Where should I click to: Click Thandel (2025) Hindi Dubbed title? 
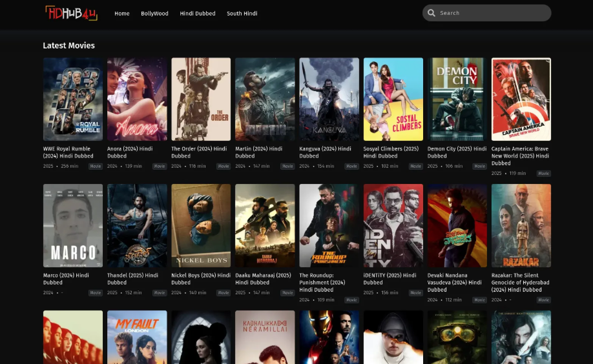[132, 279]
